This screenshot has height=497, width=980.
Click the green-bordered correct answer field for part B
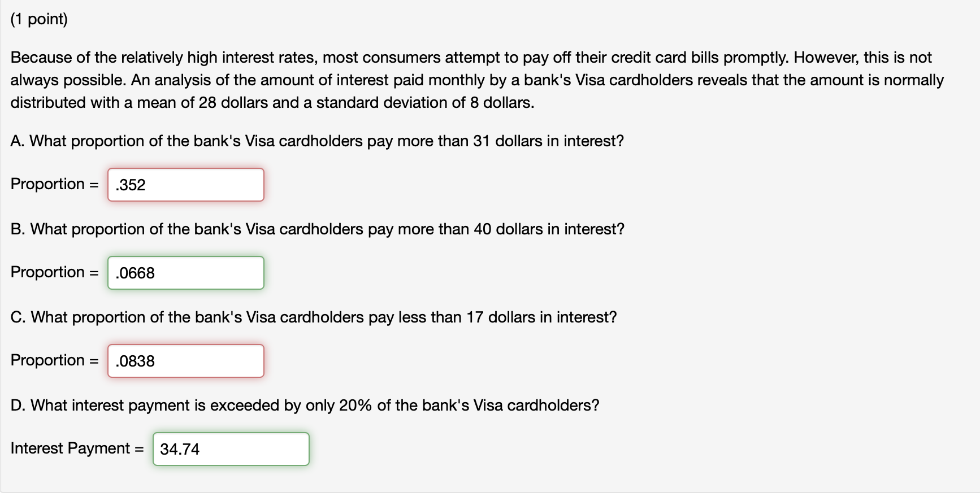coord(185,272)
